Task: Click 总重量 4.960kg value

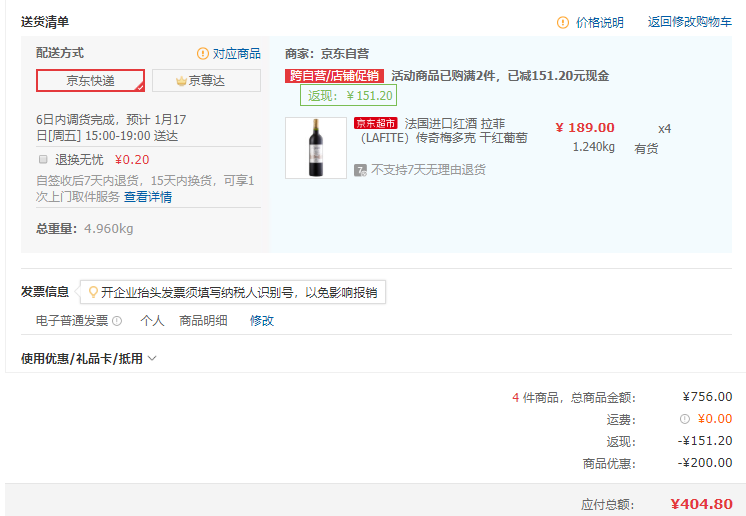Action: pyautogui.click(x=108, y=229)
